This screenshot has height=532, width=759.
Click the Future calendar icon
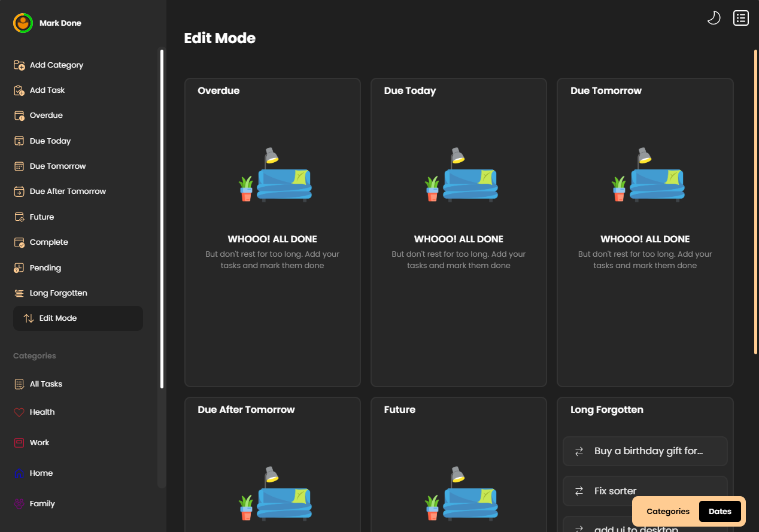pyautogui.click(x=19, y=217)
